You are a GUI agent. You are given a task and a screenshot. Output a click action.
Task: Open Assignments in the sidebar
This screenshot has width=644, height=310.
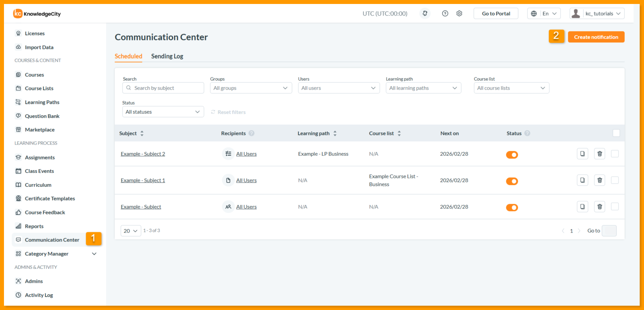[x=40, y=157]
